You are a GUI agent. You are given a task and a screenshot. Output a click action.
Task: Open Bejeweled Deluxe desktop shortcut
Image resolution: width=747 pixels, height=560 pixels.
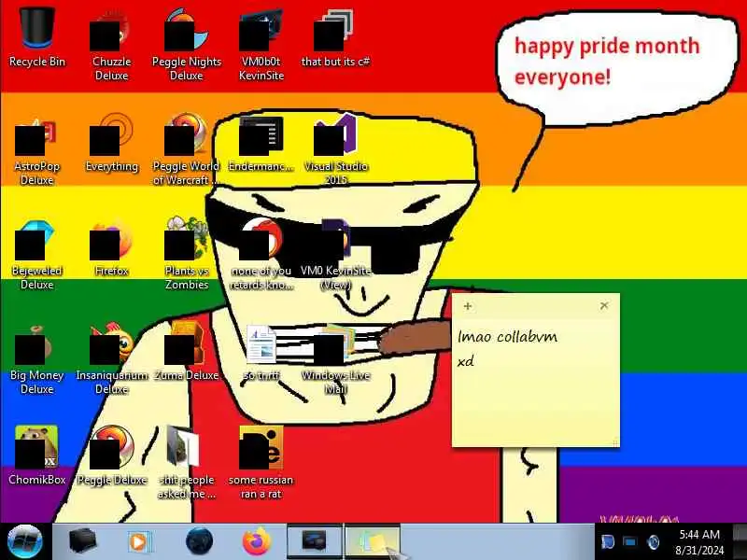pyautogui.click(x=36, y=253)
